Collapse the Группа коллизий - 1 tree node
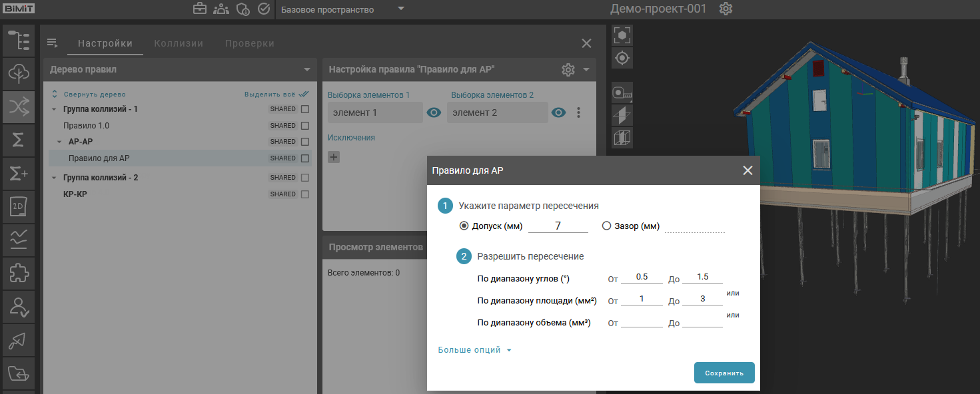 [54, 109]
